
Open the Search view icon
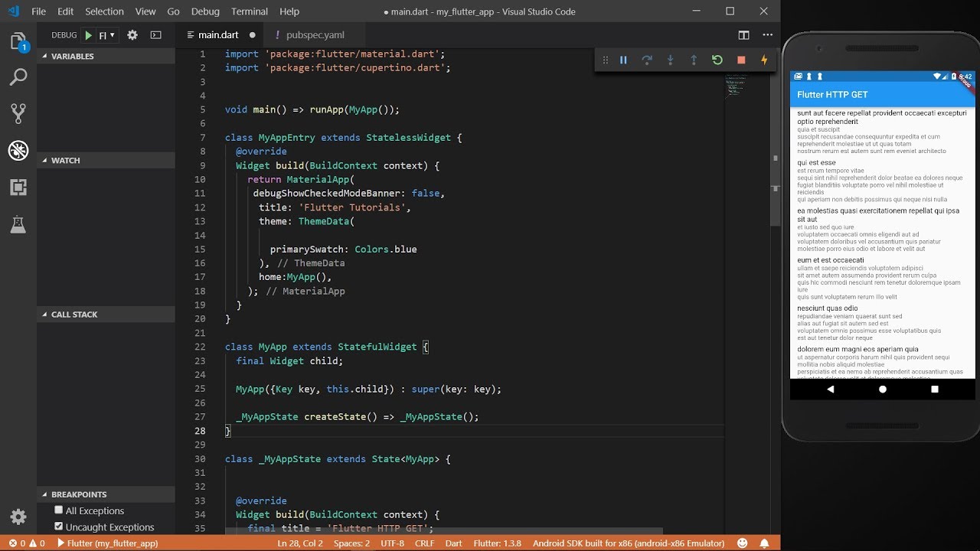(x=18, y=77)
